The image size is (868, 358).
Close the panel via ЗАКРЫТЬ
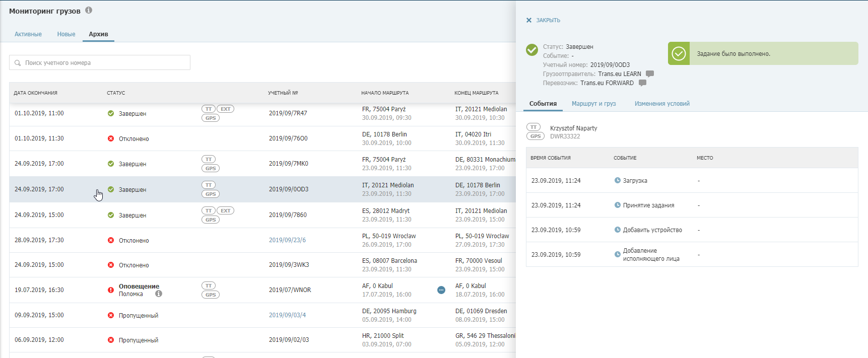(548, 20)
